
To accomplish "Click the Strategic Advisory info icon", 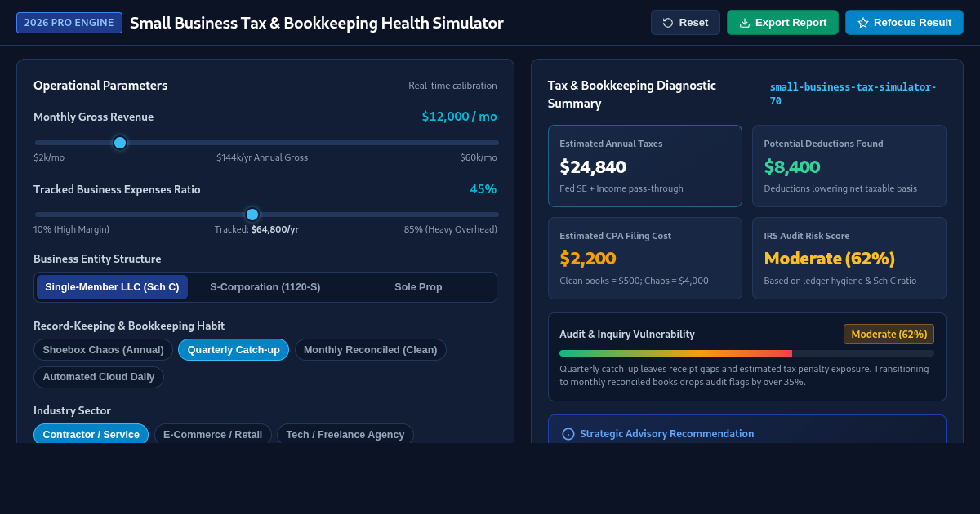I will pyautogui.click(x=568, y=434).
